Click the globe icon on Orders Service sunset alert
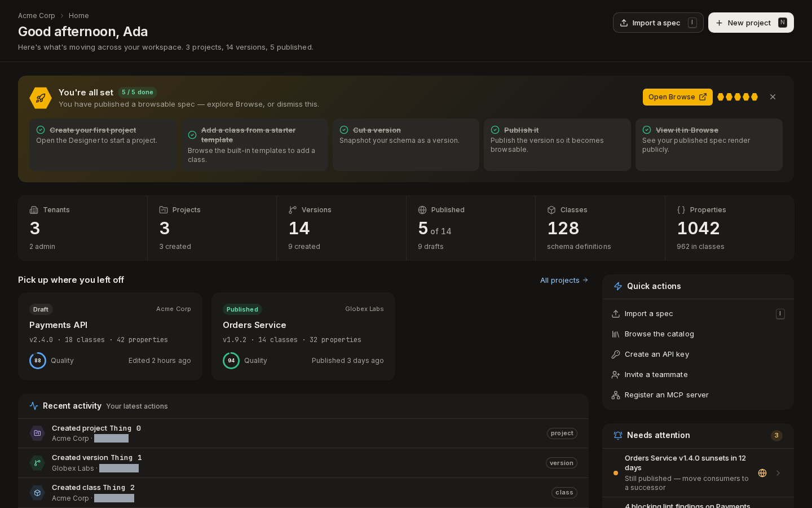 (762, 473)
